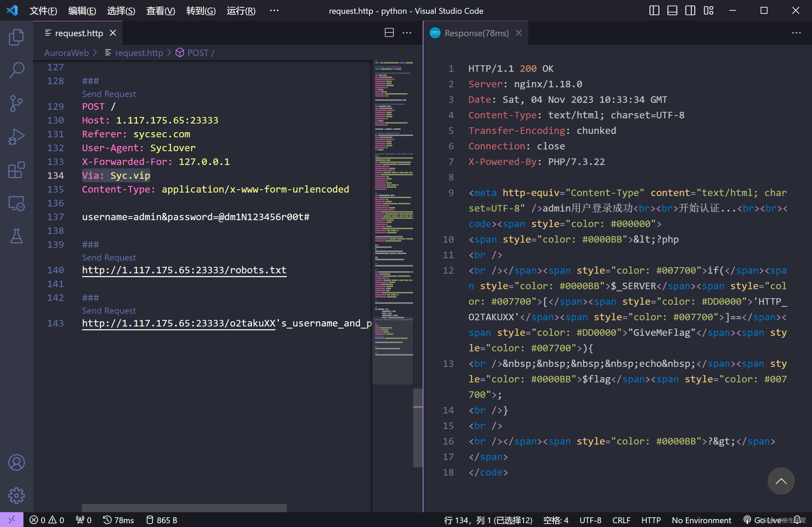
Task: Click the horizontal scrollbar of request editor
Action: [184, 508]
